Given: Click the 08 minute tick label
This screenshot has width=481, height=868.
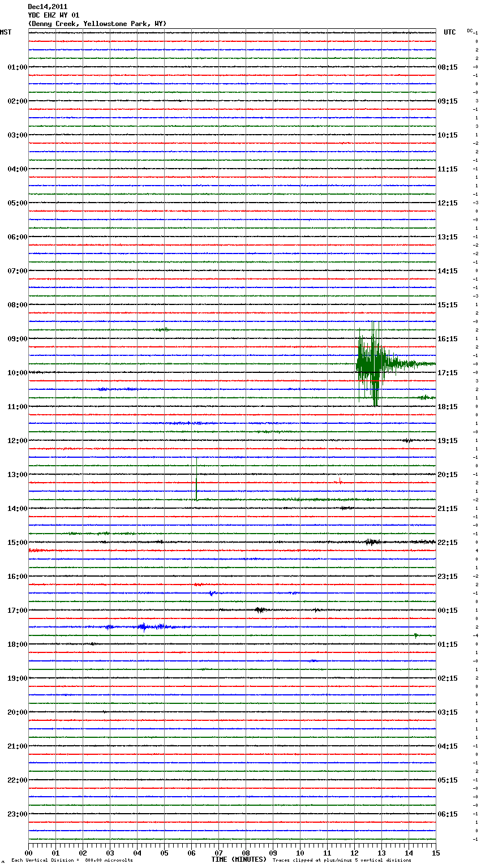Looking at the screenshot, I should pos(246,853).
